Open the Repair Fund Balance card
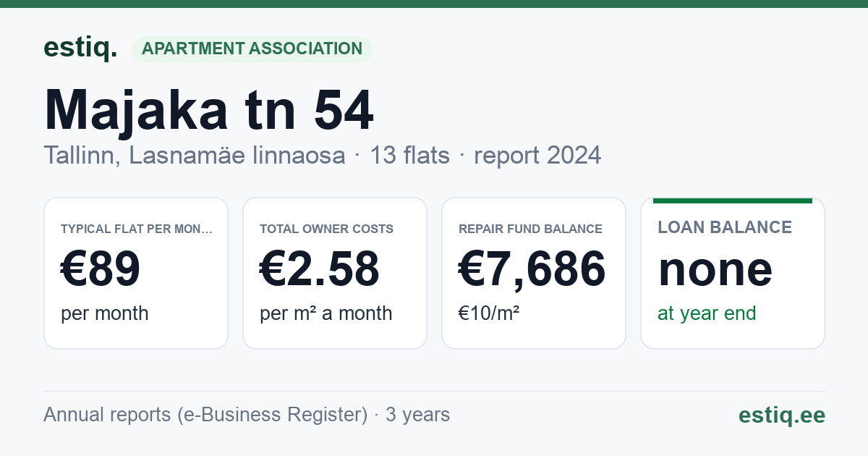 coord(534,273)
